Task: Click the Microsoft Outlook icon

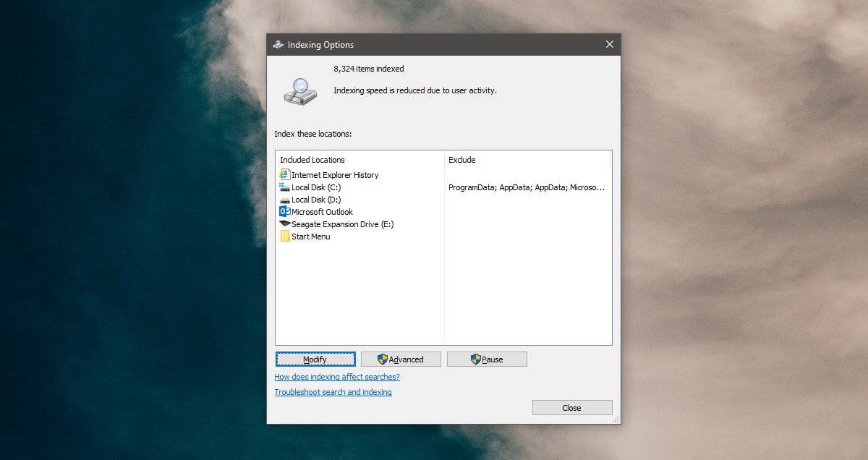Action: [285, 211]
